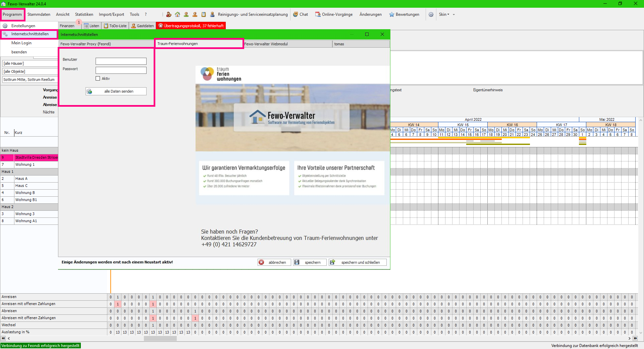The height and width of the screenshot is (349, 644).
Task: Select the Wohnung A1 row
Action: [29, 221]
